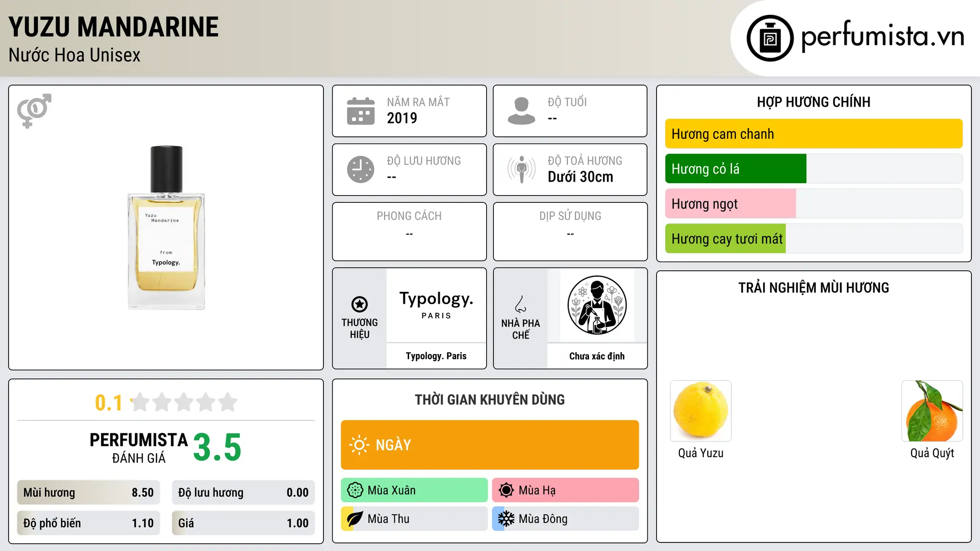Click the nose icon above Nhà Pha Chế
This screenshot has height=551, width=980.
[x=521, y=304]
